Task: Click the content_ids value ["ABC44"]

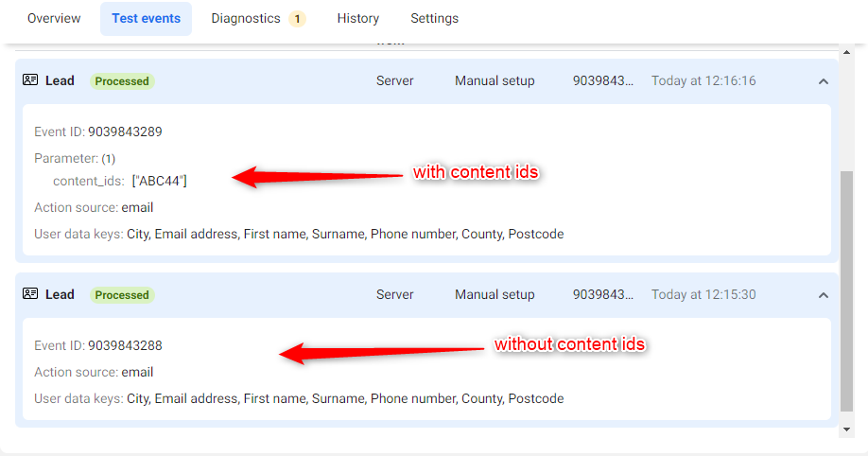Action: pyautogui.click(x=160, y=182)
